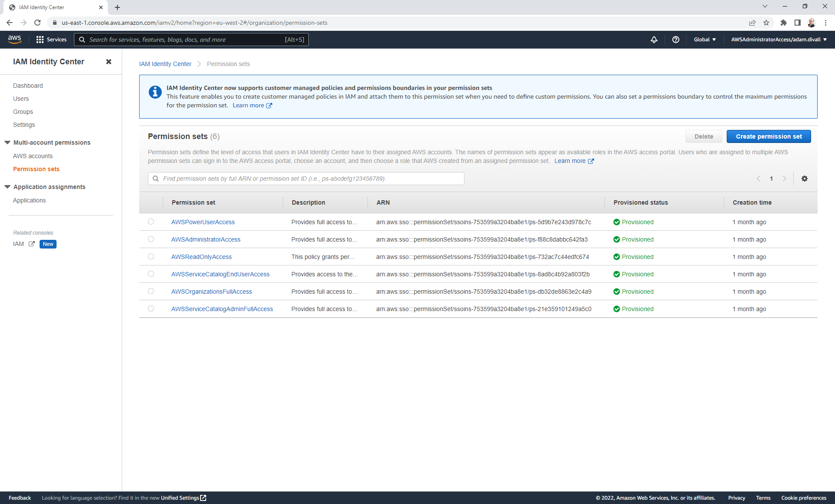Select the AWSServiceCatalogAdminFullAccess radio button
The image size is (835, 504).
pyautogui.click(x=151, y=308)
